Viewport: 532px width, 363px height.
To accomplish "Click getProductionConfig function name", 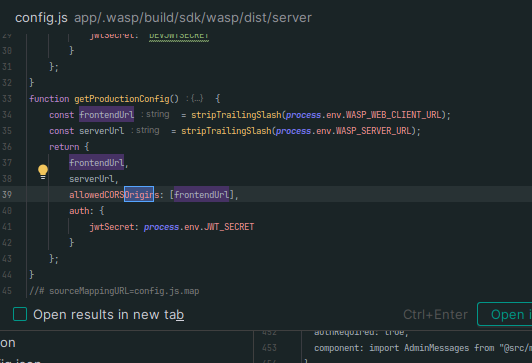I will click(x=122, y=99).
